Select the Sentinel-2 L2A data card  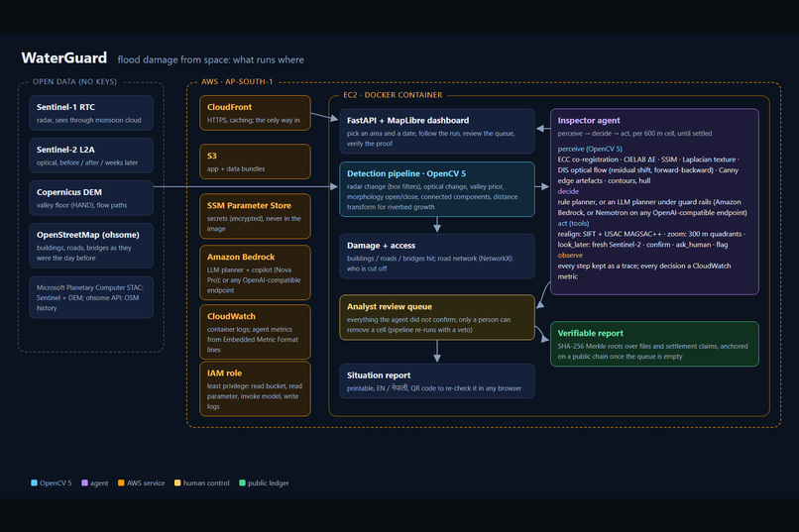(91, 156)
